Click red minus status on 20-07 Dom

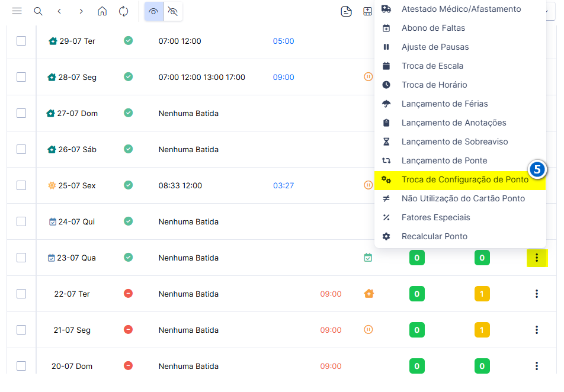[129, 366]
